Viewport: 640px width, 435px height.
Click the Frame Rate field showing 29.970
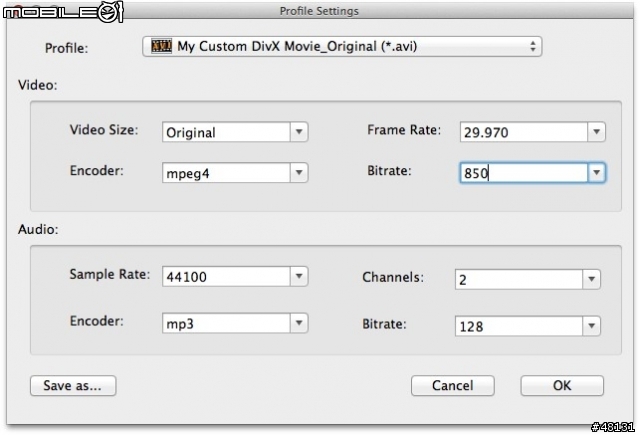coord(522,132)
